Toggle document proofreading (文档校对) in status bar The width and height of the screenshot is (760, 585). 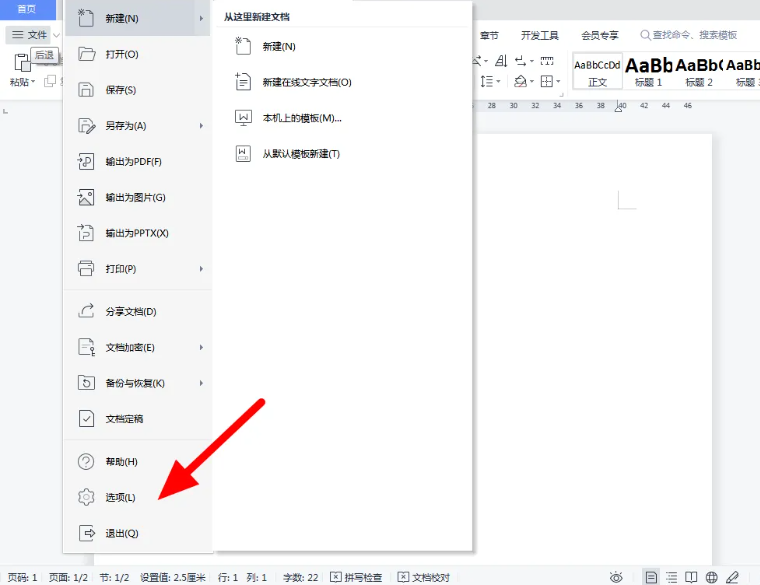click(x=424, y=577)
